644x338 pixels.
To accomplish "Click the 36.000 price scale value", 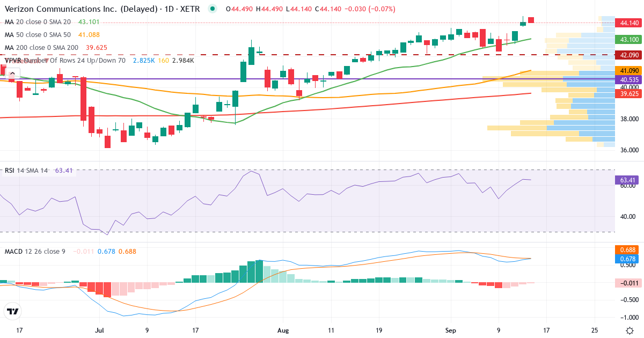I will click(629, 150).
